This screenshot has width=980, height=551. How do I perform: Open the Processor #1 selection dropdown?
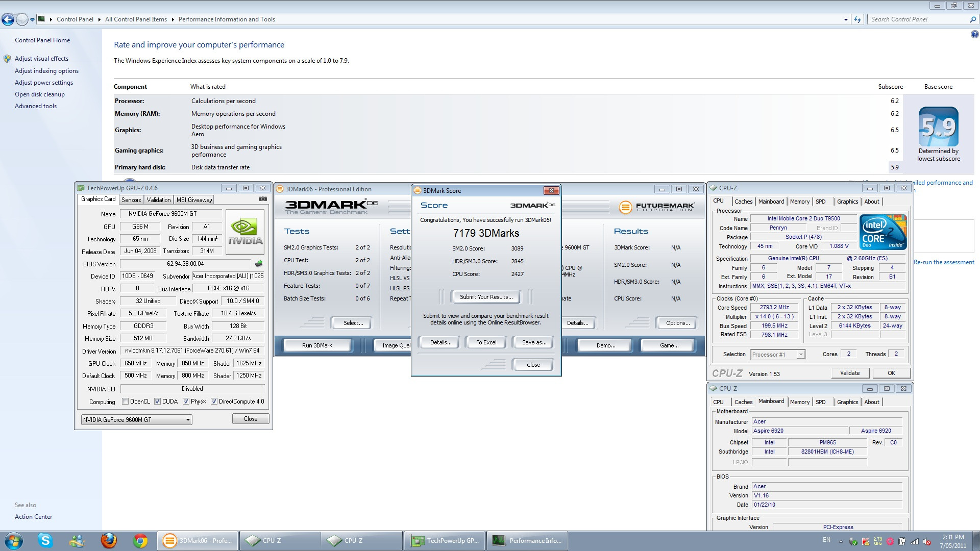click(777, 355)
